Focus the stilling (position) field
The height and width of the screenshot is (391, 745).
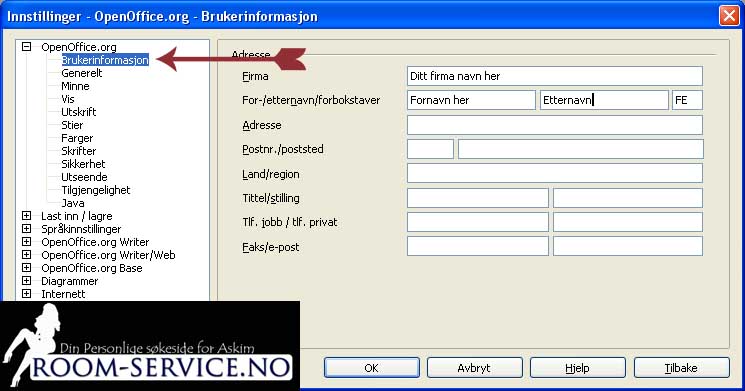[x=628, y=198]
